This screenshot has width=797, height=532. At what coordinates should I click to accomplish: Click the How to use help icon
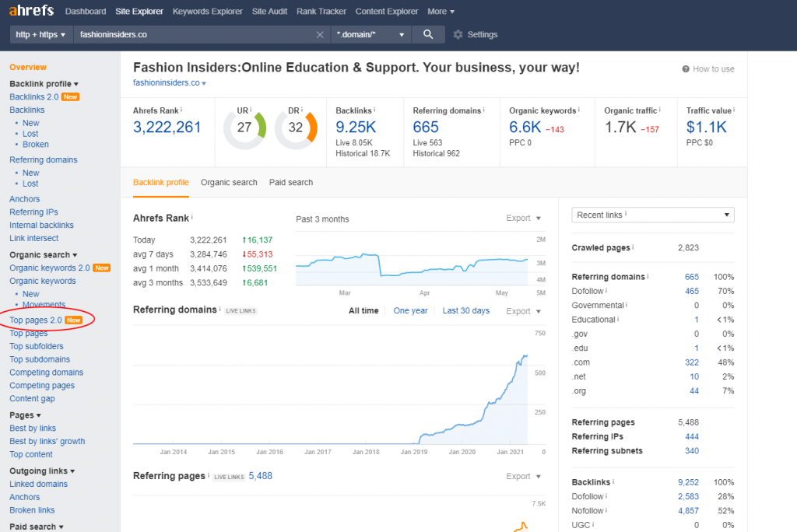(686, 69)
